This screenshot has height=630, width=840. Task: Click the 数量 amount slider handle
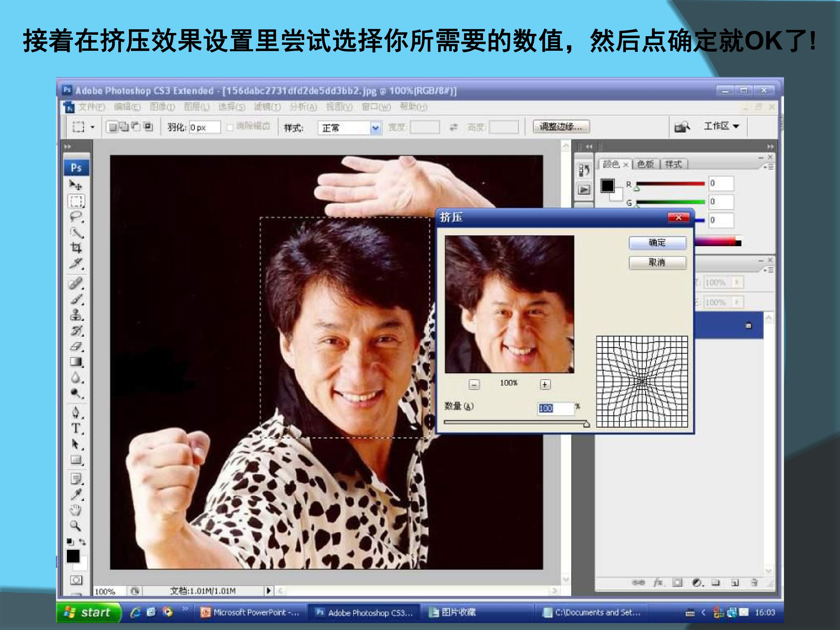coord(586,424)
